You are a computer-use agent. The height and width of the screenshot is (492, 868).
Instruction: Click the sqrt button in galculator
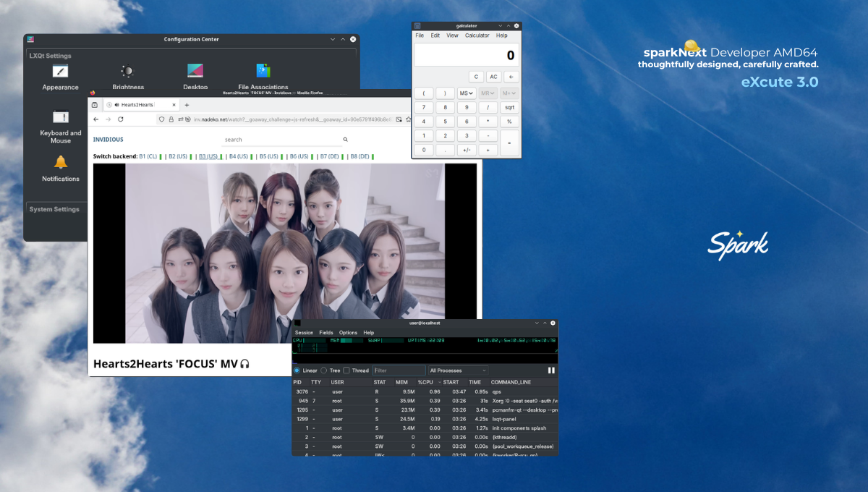[509, 107]
